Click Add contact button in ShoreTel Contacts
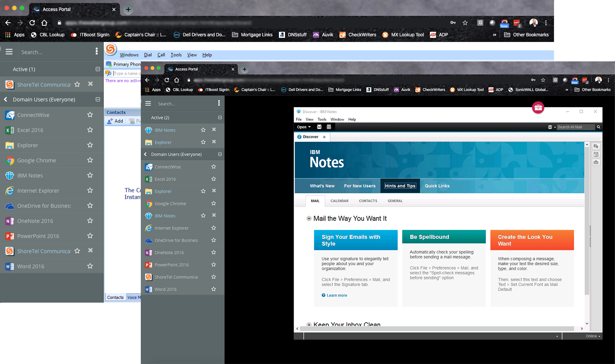The width and height of the screenshot is (615, 364). [115, 121]
